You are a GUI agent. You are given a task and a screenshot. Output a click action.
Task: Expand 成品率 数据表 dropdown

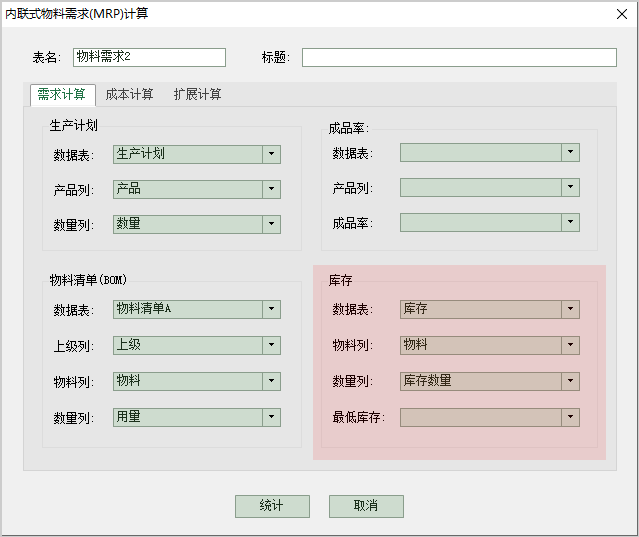[x=570, y=153]
